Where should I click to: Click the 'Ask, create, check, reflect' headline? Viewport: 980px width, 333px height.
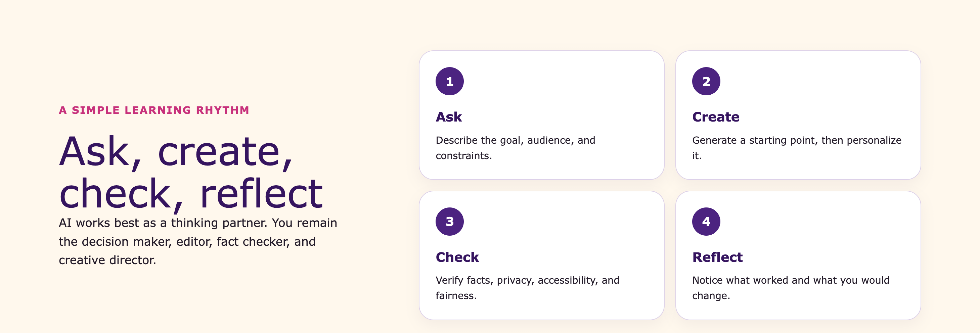191,173
